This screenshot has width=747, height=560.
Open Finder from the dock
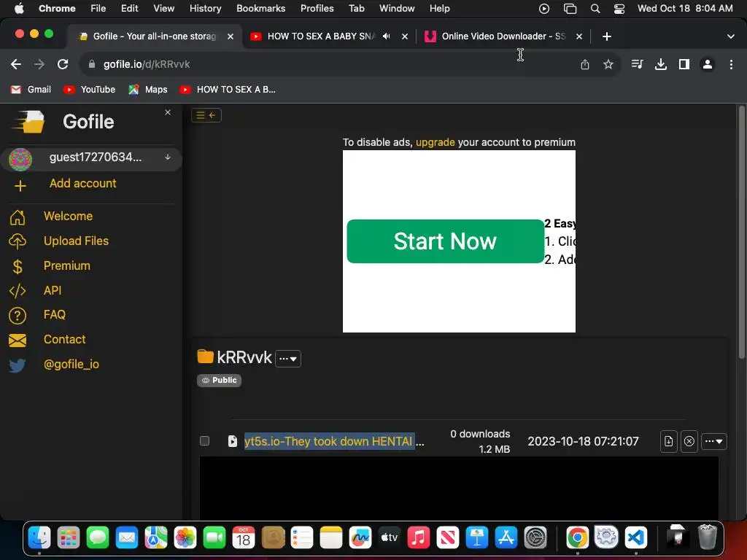pyautogui.click(x=39, y=538)
